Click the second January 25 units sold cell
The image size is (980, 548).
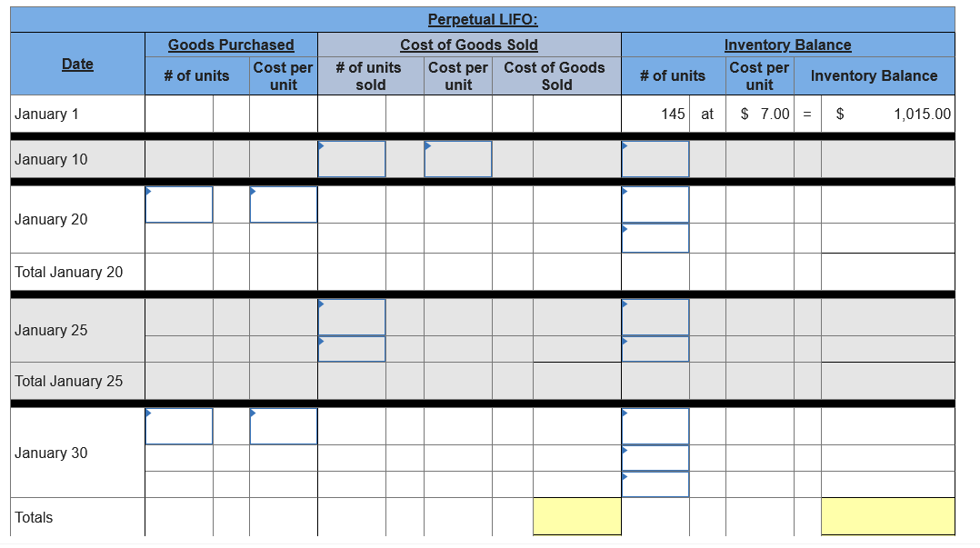click(351, 347)
